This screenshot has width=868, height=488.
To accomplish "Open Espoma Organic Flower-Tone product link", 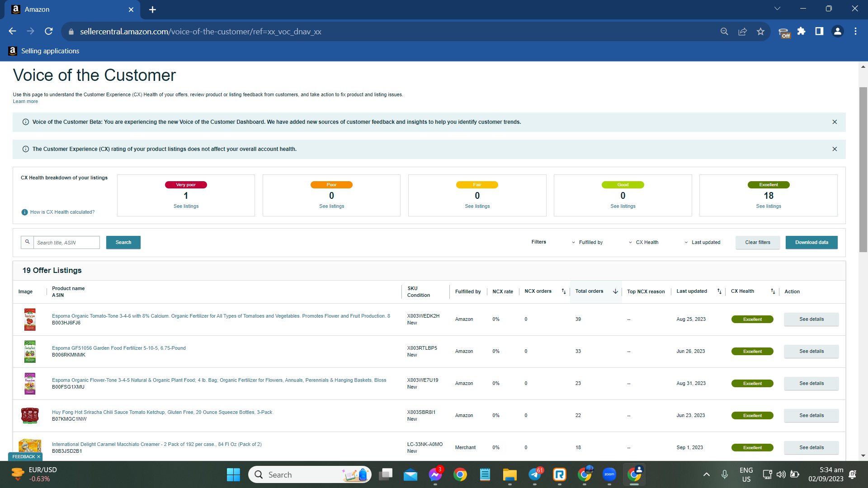I will [x=219, y=380].
